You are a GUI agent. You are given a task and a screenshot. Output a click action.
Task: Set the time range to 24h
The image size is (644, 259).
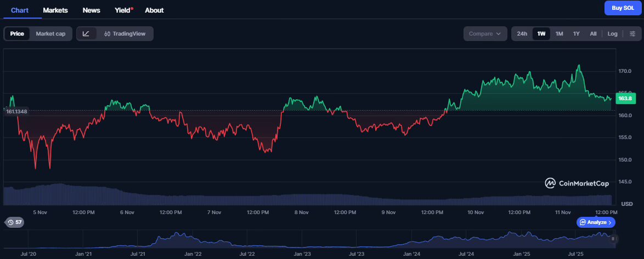tap(522, 34)
